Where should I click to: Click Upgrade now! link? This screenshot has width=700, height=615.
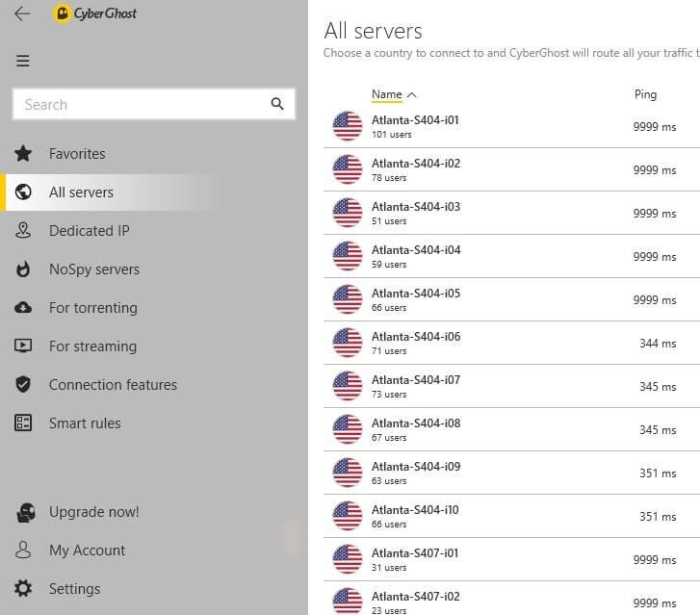(x=94, y=511)
